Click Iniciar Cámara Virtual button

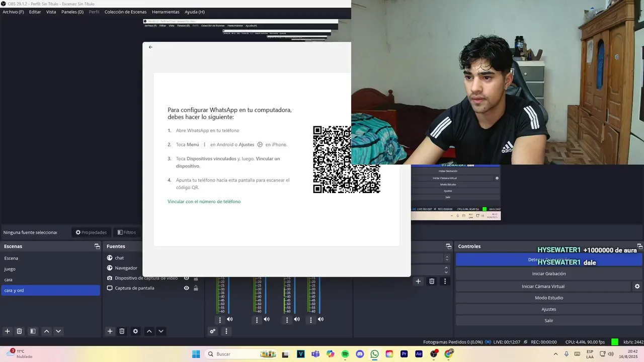543,287
